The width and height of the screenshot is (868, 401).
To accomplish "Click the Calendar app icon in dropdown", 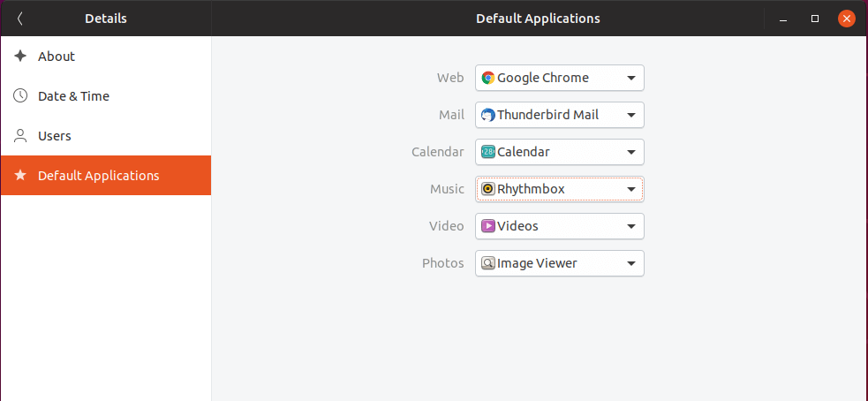I will point(487,152).
